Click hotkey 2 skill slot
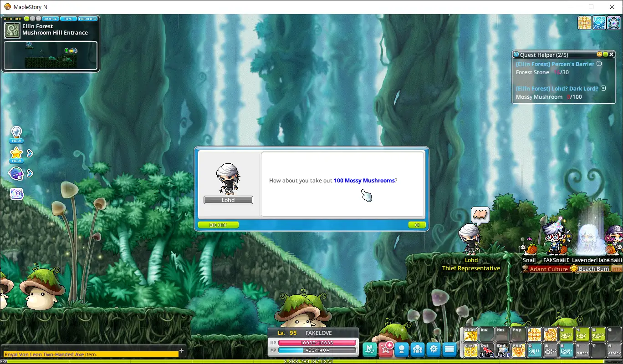Image resolution: width=623 pixels, height=364 pixels. (551, 334)
